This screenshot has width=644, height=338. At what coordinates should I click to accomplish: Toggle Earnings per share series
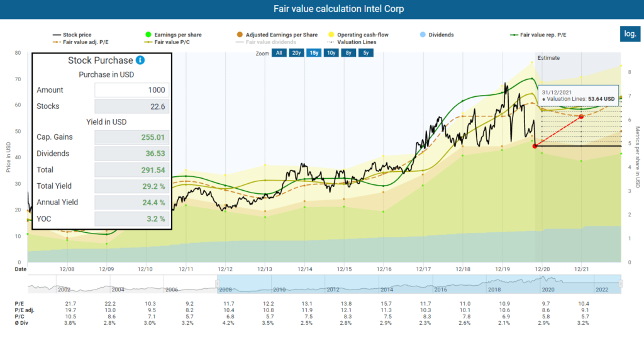pos(174,35)
